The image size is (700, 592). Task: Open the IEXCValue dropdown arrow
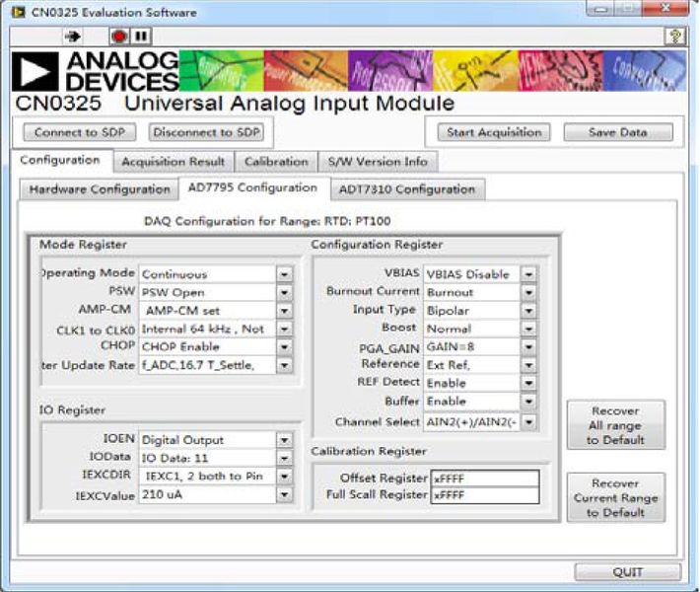coord(284,495)
